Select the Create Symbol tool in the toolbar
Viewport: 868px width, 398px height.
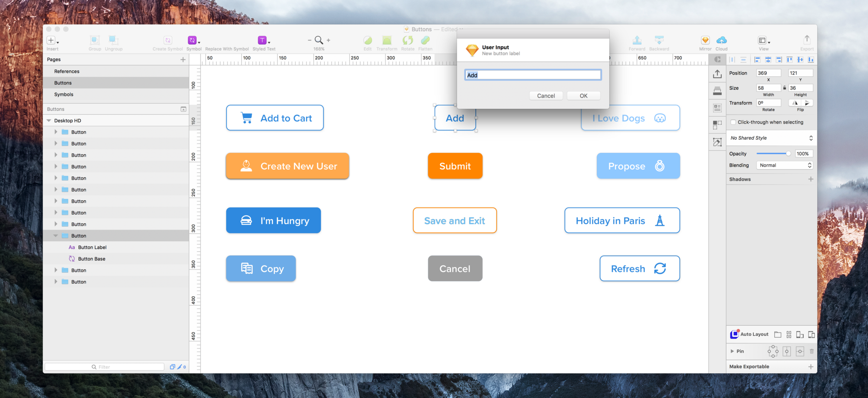coord(167,40)
